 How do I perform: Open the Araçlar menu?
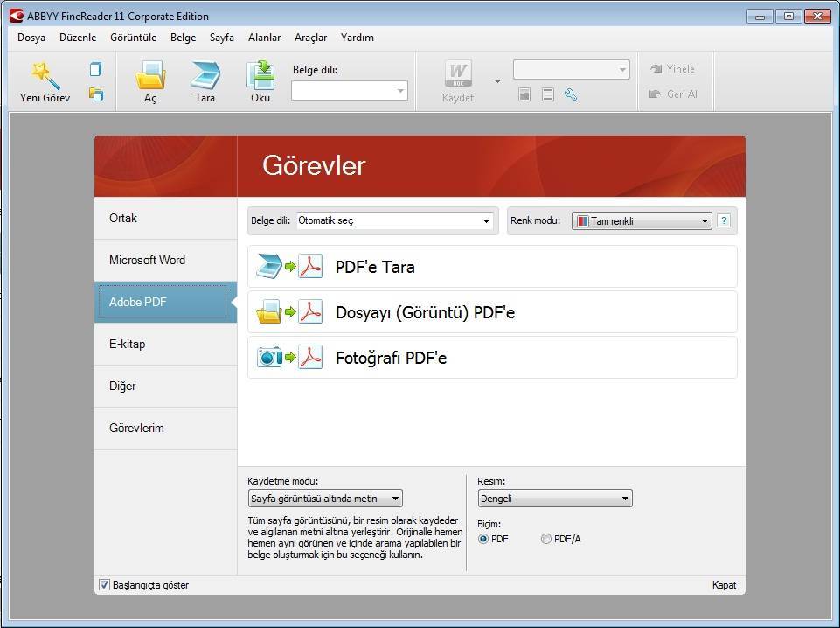(x=310, y=38)
